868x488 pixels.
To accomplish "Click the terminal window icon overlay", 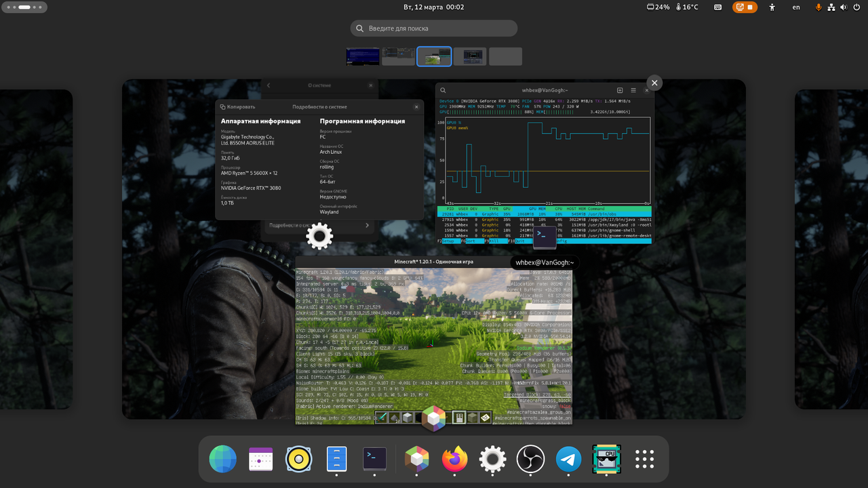I will tap(545, 238).
